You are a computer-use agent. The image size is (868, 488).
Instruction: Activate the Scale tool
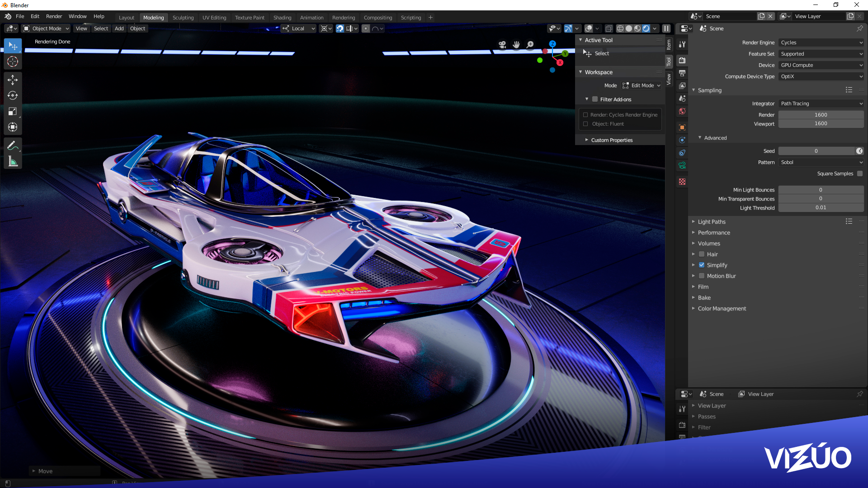coord(13,111)
